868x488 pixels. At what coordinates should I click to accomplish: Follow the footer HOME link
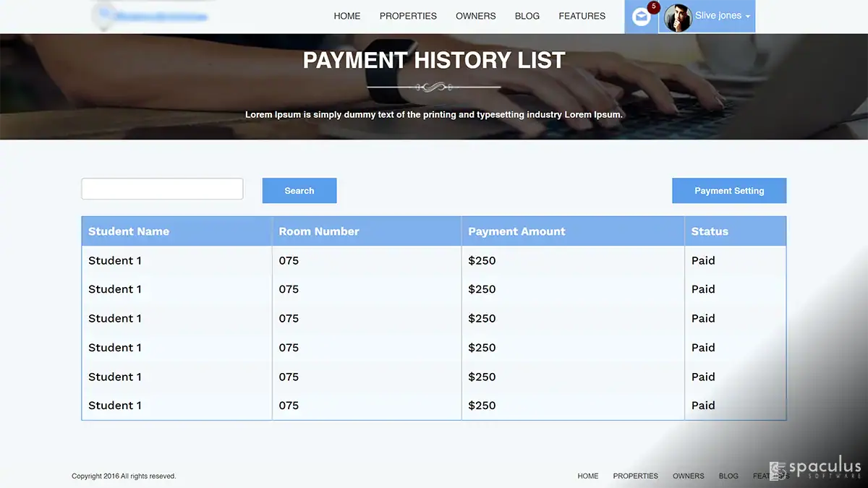click(588, 476)
